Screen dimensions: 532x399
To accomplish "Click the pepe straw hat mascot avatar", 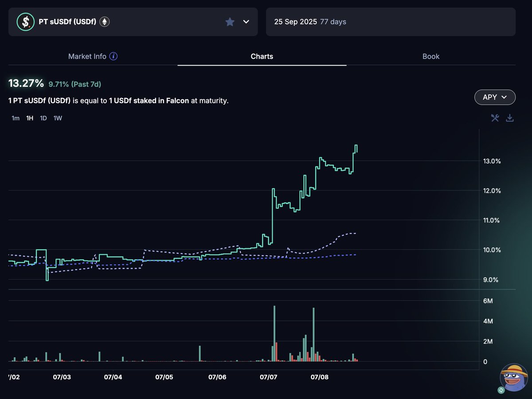I will 513,378.
